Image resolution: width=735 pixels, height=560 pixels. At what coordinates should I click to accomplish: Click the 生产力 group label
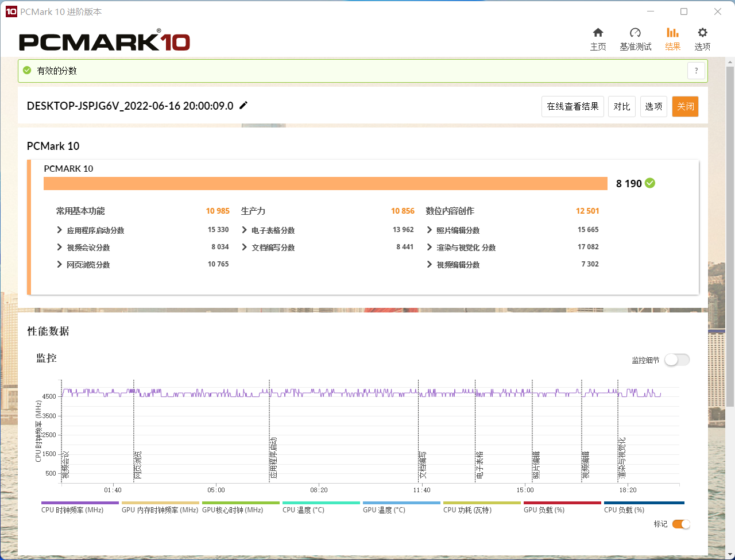point(253,211)
